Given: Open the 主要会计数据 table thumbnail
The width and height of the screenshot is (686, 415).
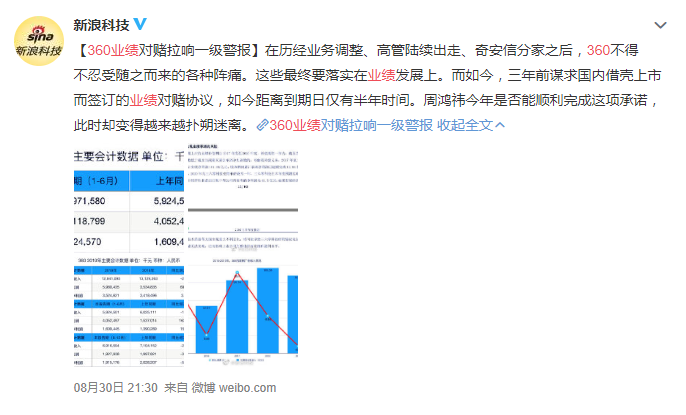Looking at the screenshot, I should point(129,197).
